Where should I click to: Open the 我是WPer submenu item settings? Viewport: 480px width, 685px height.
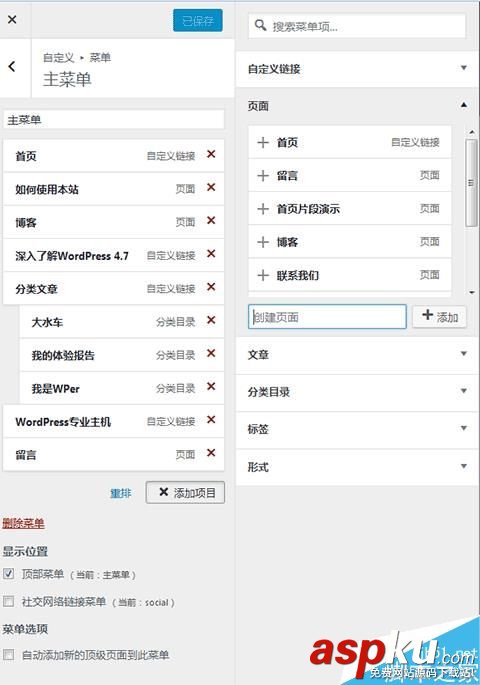[x=122, y=388]
